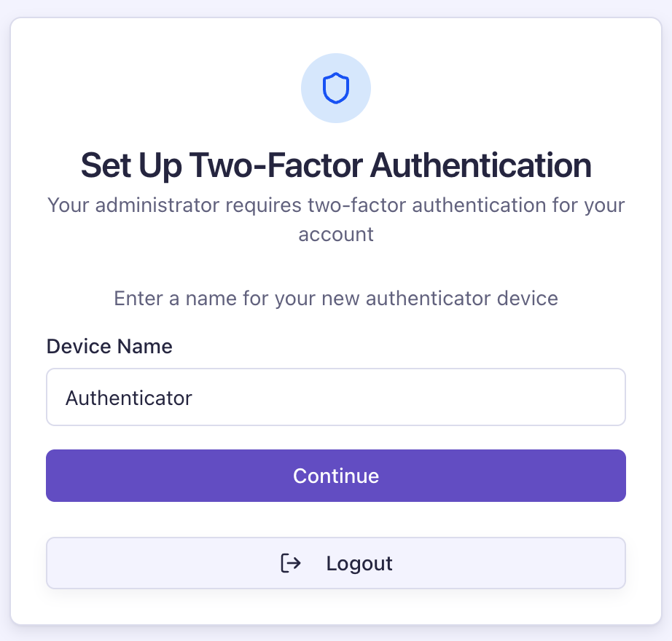The width and height of the screenshot is (672, 641).
Task: Click the 'Authenticator' text in the field
Action: (128, 398)
